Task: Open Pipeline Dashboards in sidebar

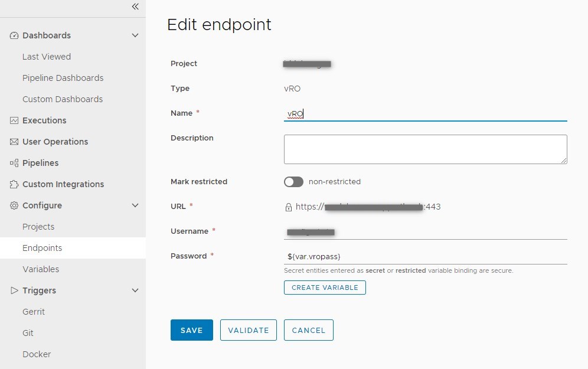Action: click(x=63, y=78)
